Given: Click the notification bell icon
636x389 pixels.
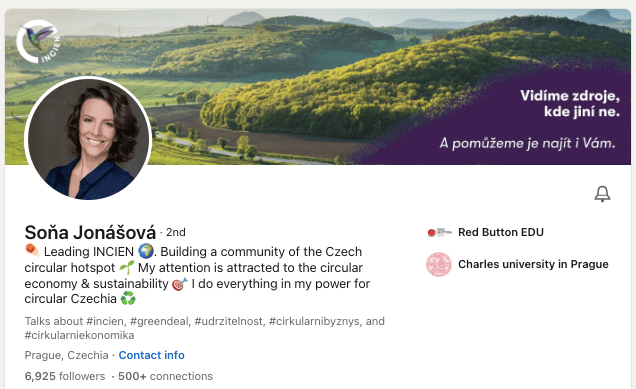Looking at the screenshot, I should click(x=602, y=194).
